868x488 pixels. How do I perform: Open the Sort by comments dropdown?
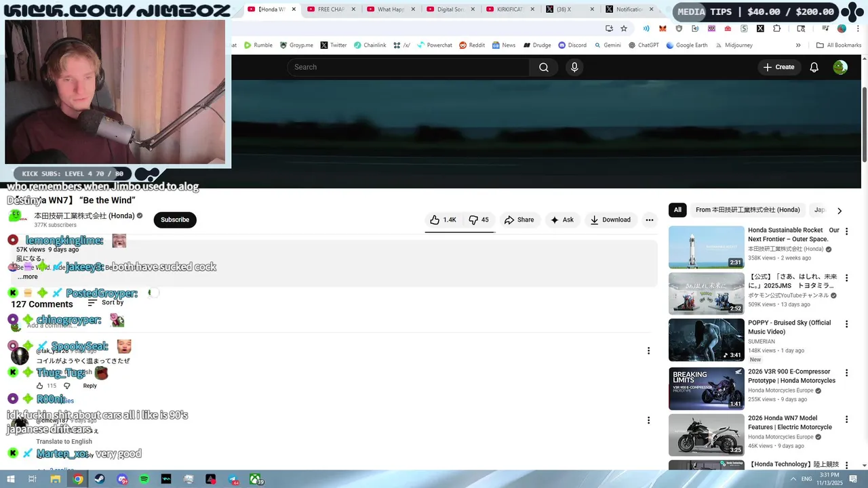point(106,302)
